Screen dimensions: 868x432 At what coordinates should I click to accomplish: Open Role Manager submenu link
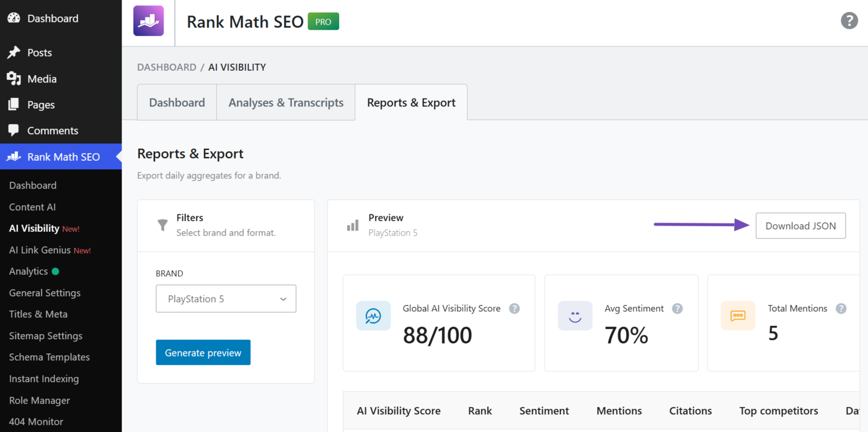tap(40, 400)
